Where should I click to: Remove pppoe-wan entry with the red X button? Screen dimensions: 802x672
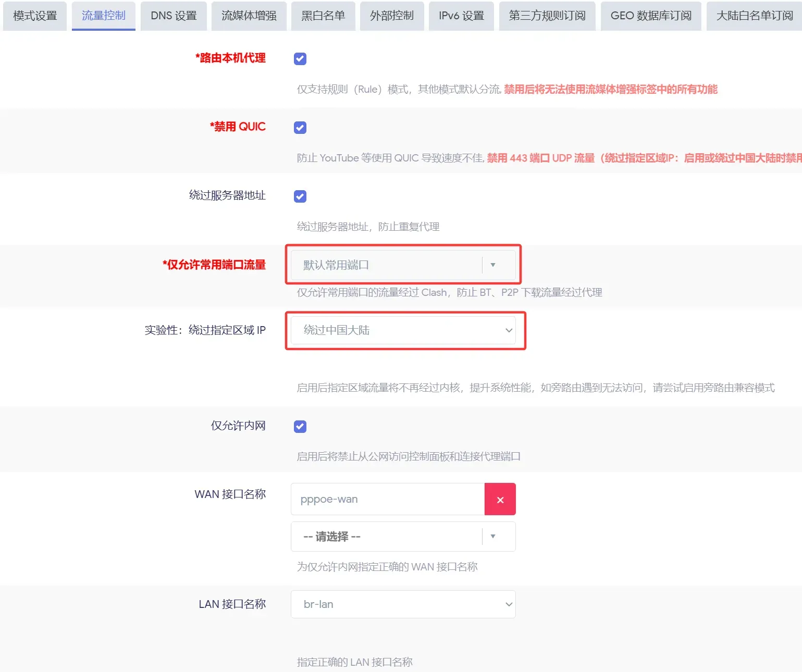click(x=500, y=500)
